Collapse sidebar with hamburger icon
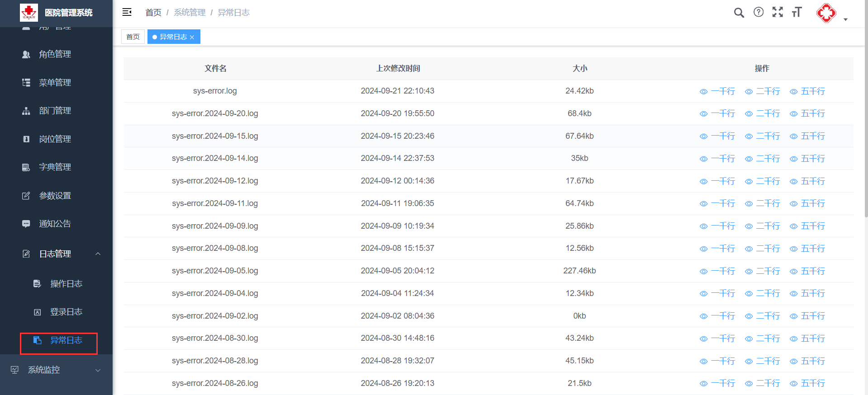Screen dimensions: 868x395 127,12
